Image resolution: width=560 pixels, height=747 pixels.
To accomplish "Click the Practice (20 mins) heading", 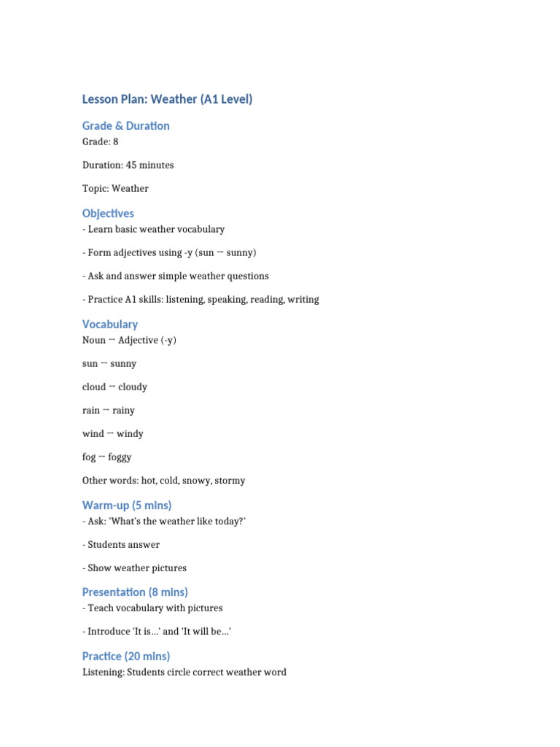I will tap(125, 657).
